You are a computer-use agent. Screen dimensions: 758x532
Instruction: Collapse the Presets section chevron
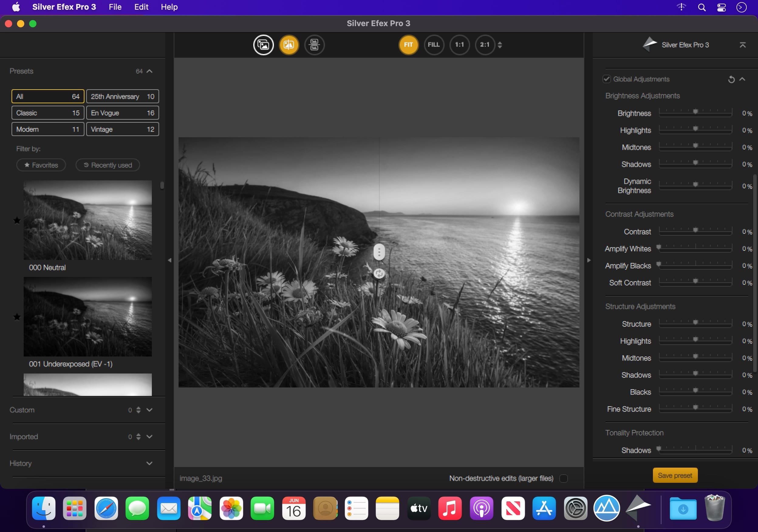(x=149, y=71)
